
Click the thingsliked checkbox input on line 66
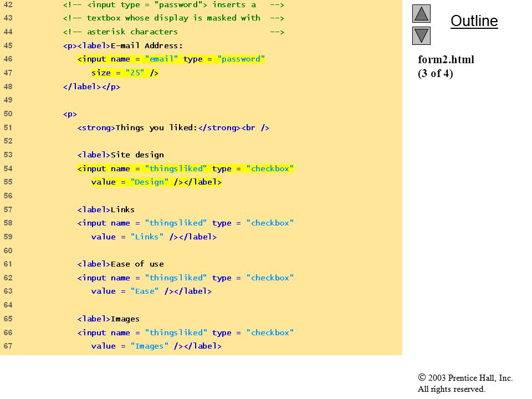pos(185,332)
